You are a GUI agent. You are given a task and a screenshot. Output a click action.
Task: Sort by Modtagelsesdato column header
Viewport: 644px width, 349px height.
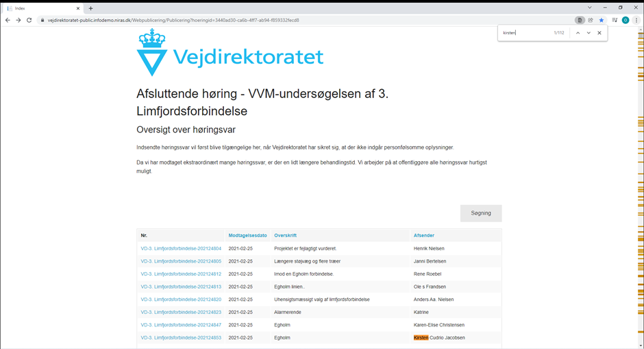pyautogui.click(x=247, y=236)
